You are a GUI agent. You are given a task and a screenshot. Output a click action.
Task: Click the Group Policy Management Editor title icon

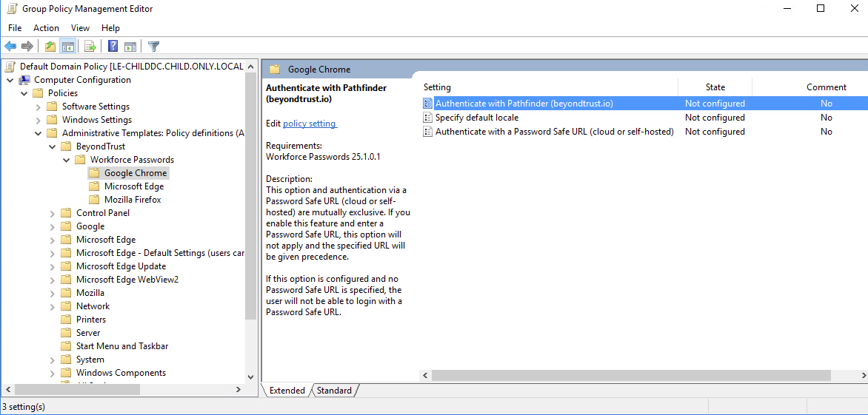[12, 8]
